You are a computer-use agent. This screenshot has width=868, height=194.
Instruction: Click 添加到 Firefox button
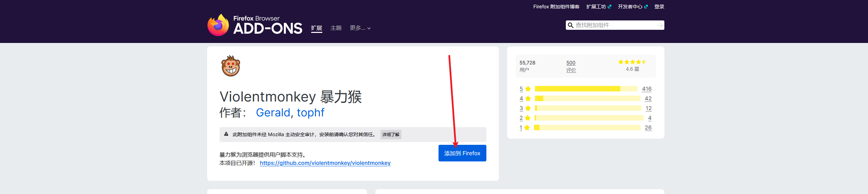point(462,153)
